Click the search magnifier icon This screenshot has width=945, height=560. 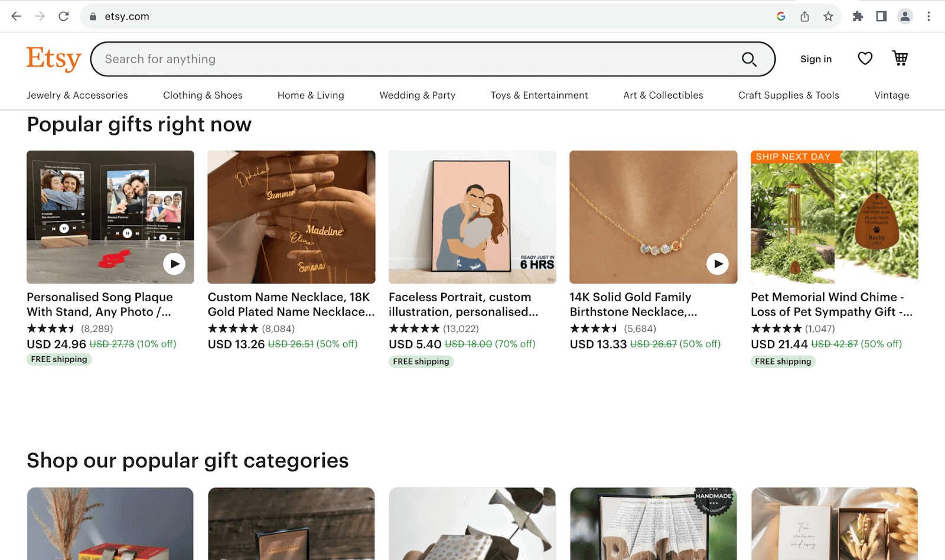[x=749, y=59]
